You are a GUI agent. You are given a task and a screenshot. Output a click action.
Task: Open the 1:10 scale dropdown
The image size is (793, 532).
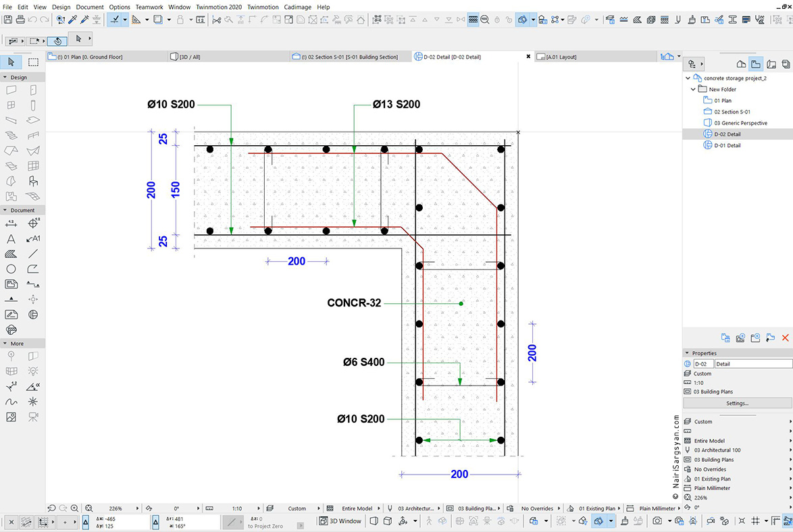click(259, 508)
